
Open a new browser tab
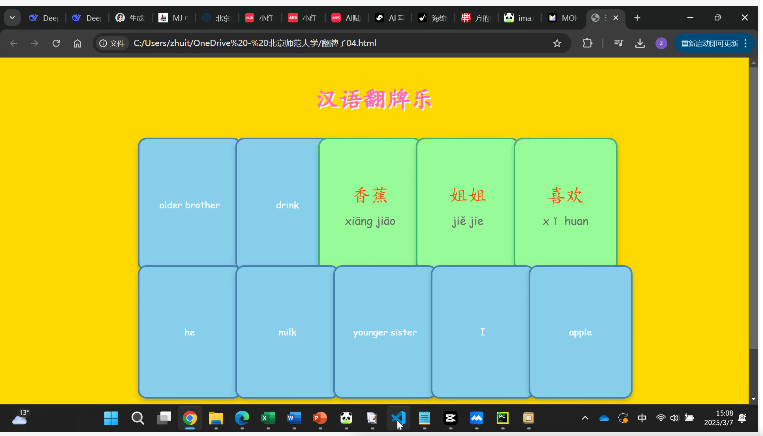pos(637,18)
